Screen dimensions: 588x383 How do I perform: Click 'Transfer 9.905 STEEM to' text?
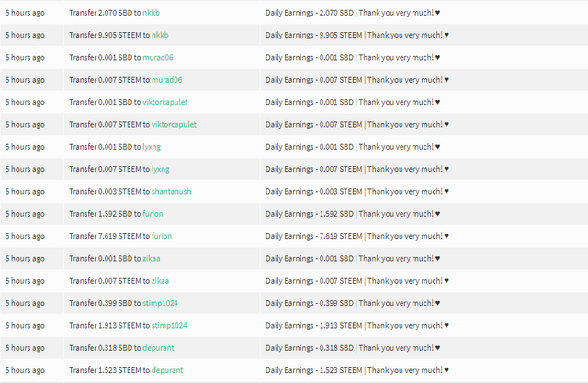pos(109,35)
